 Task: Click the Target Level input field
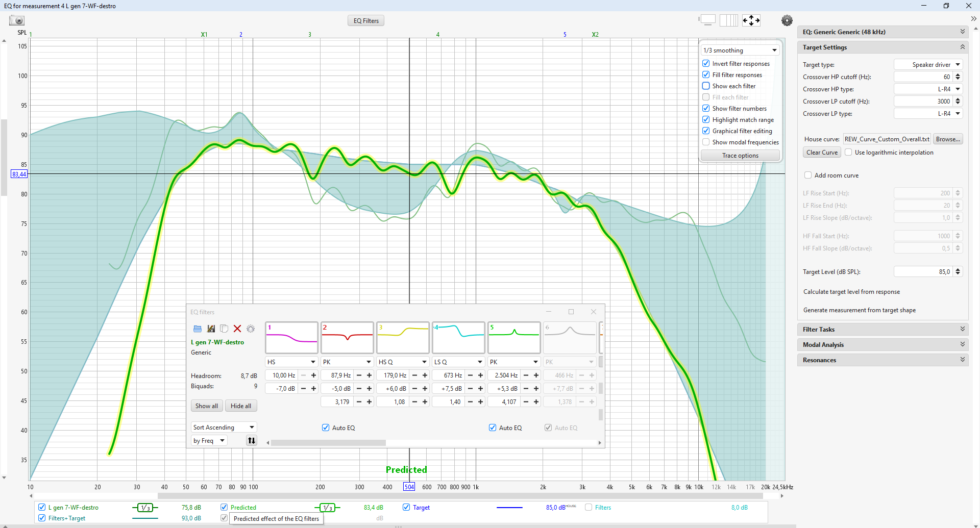click(923, 271)
